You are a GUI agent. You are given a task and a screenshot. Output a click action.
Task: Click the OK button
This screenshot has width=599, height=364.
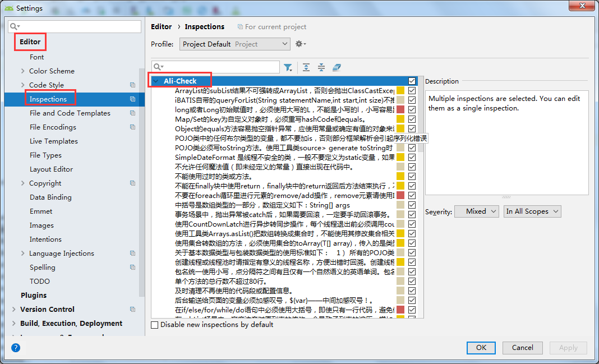[x=481, y=348]
